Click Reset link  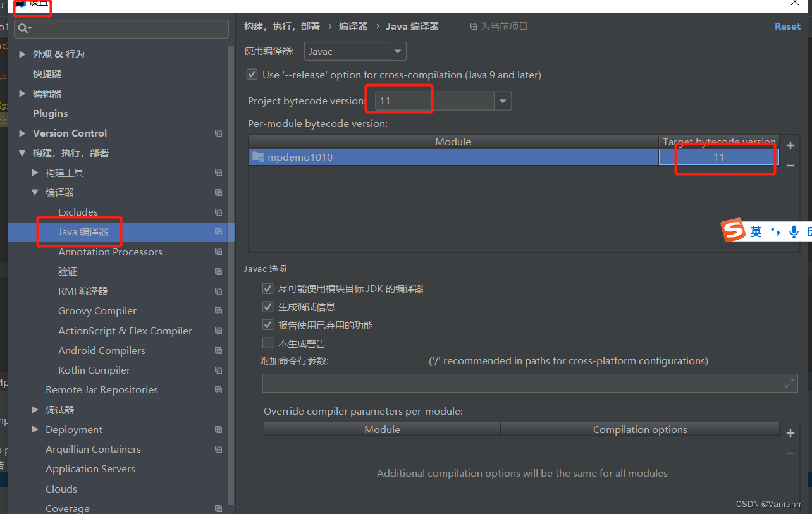coord(787,27)
